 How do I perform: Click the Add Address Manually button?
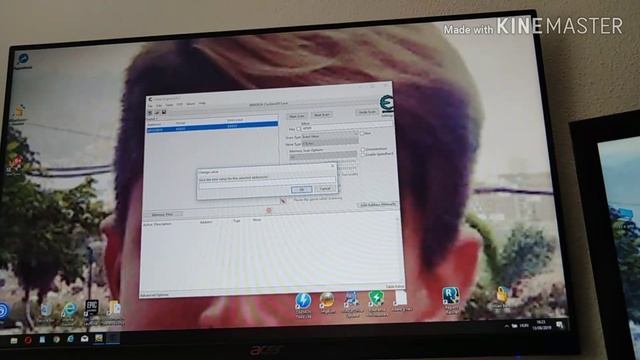(x=378, y=204)
